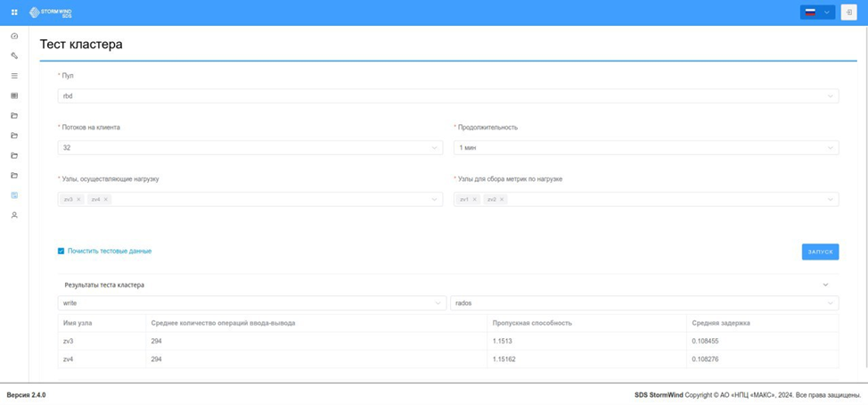This screenshot has height=405, width=868.
Task: Click the zv4 row name cell
Action: click(x=102, y=359)
